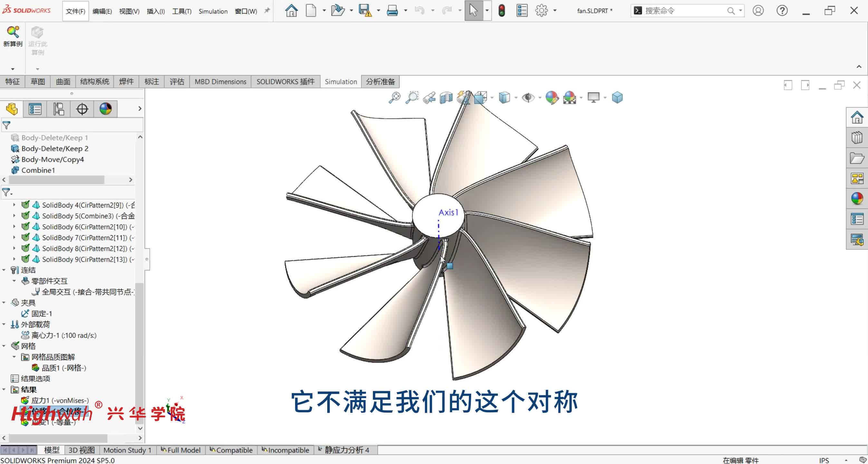Open the ConfigurationManager tab icon
This screenshot has height=464, width=868.
[x=58, y=109]
